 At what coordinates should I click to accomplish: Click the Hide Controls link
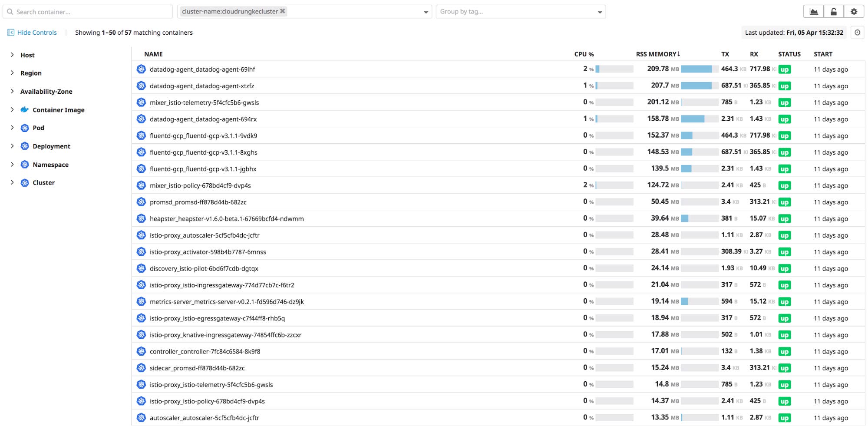[x=37, y=32]
